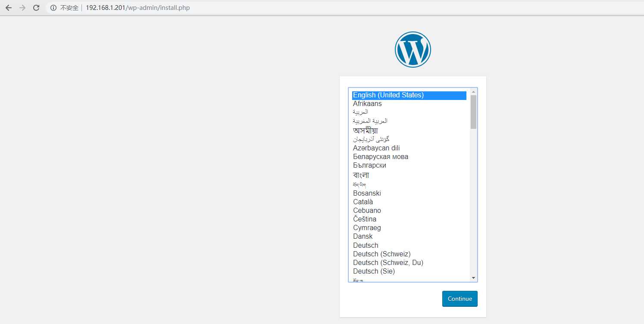This screenshot has width=644, height=324.
Task: Select plain Deutsch language option
Action: pyautogui.click(x=409, y=245)
